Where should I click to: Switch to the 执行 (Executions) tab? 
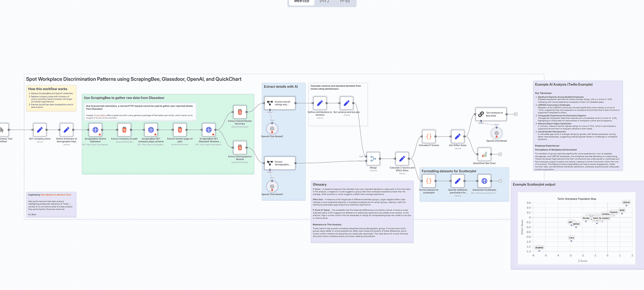[x=324, y=2]
